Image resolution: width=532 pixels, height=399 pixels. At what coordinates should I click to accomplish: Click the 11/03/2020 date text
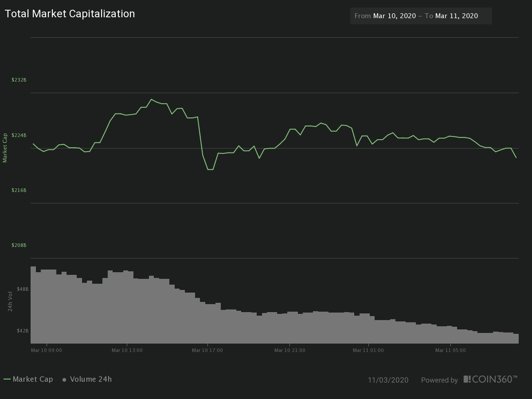click(388, 380)
